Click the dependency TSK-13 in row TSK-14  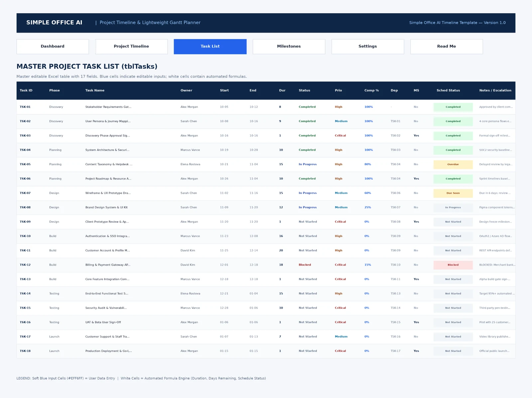coord(396,294)
